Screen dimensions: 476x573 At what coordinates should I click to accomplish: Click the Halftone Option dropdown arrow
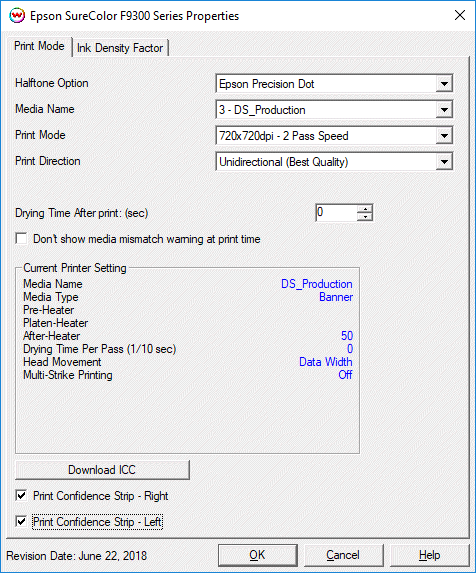tap(444, 84)
